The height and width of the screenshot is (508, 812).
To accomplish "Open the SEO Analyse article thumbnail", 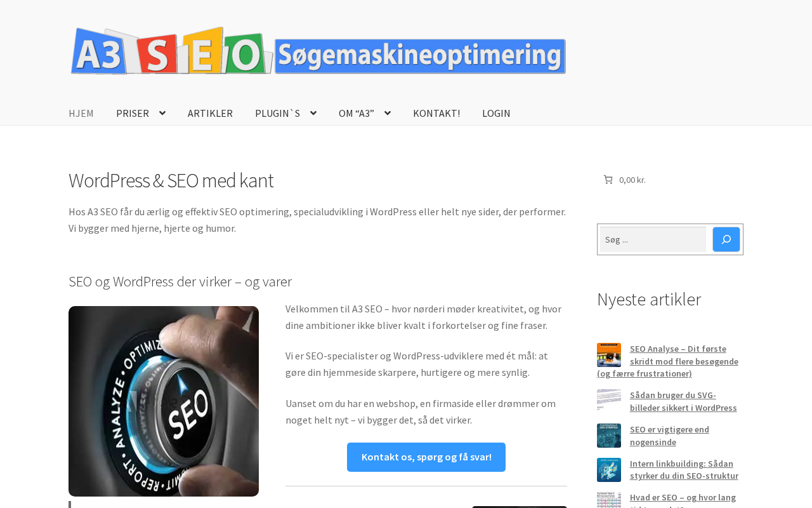I will tap(609, 355).
